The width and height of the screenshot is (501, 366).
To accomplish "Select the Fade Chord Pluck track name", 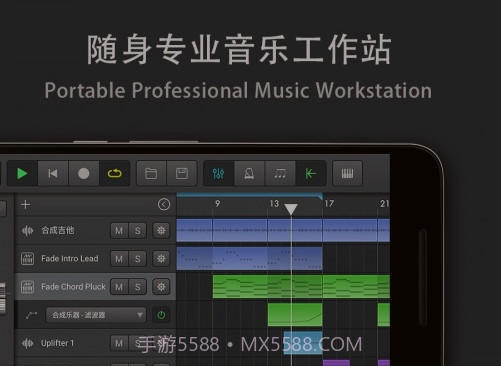I will [x=73, y=287].
